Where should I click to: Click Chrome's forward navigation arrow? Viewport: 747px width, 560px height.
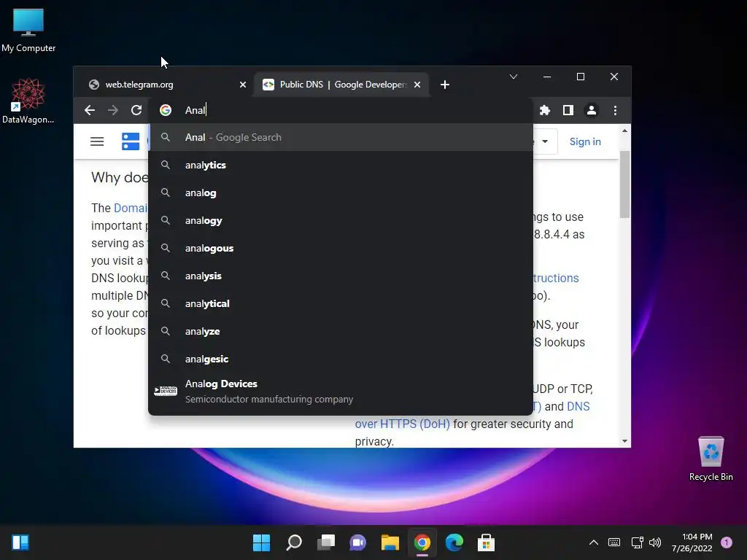(113, 111)
